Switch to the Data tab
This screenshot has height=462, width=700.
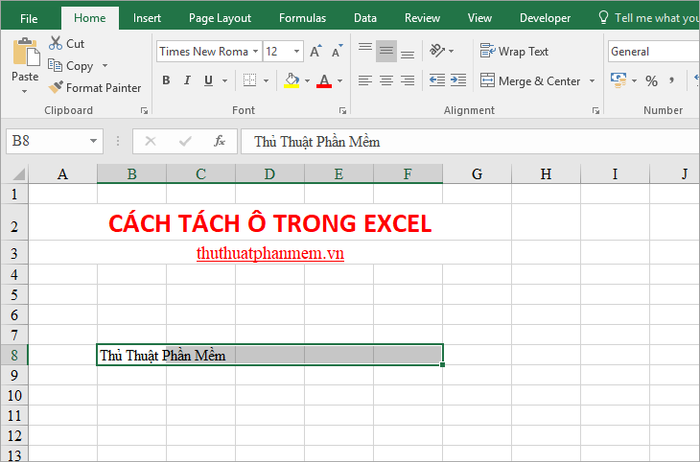[x=365, y=18]
